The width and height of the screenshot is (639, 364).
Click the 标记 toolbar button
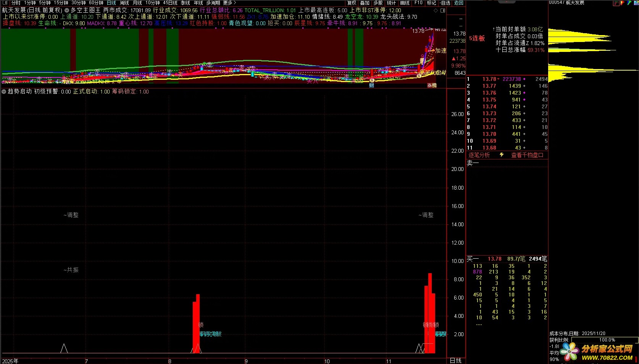click(431, 3)
